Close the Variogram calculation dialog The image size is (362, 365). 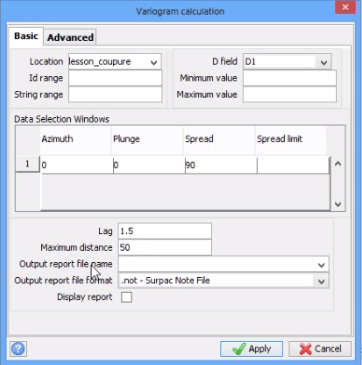[x=346, y=8]
